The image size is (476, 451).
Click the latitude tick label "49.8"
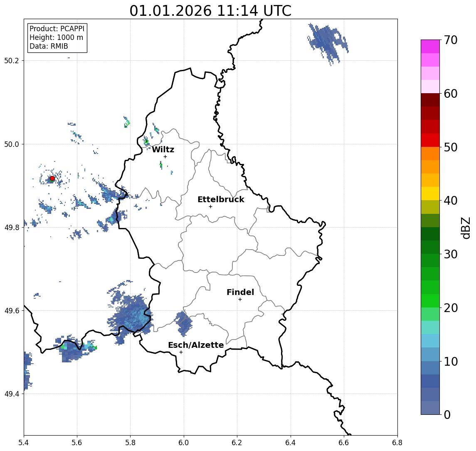coord(12,227)
